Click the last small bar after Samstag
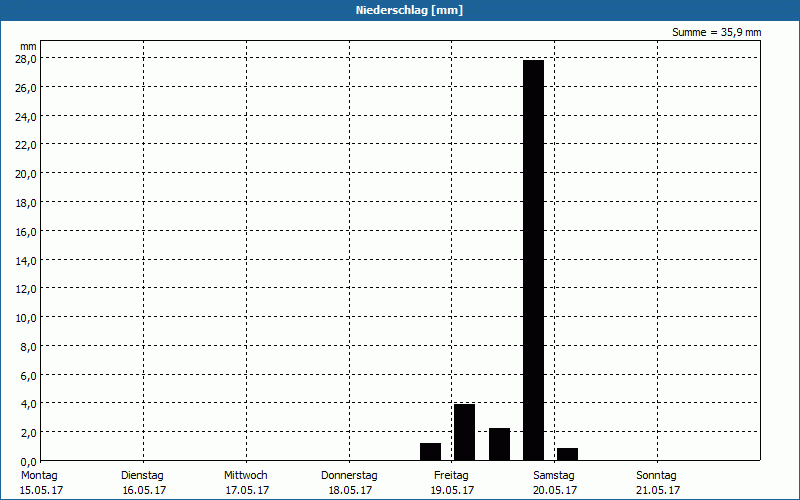This screenshot has height=500, width=800. tap(567, 454)
